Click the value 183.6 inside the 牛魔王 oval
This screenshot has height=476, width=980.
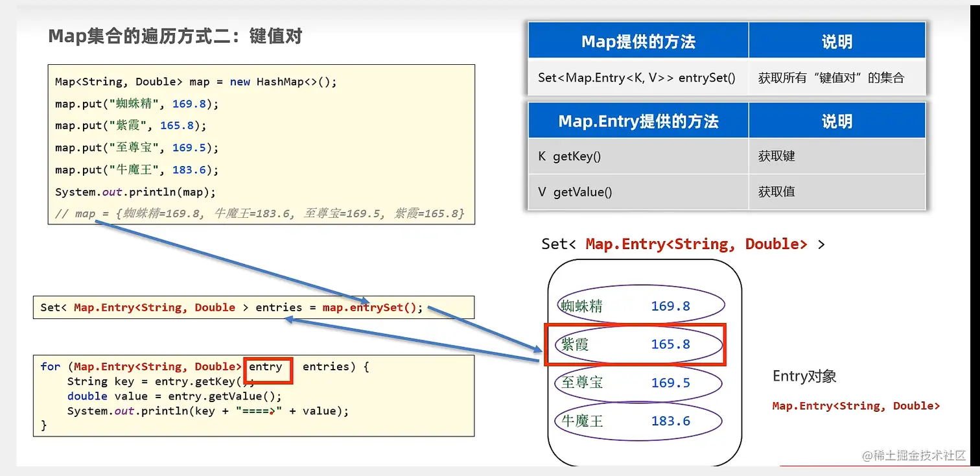(670, 421)
